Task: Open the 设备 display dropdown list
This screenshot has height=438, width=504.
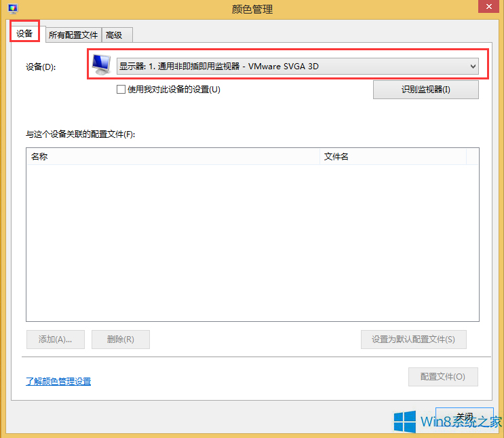Action: pos(297,67)
